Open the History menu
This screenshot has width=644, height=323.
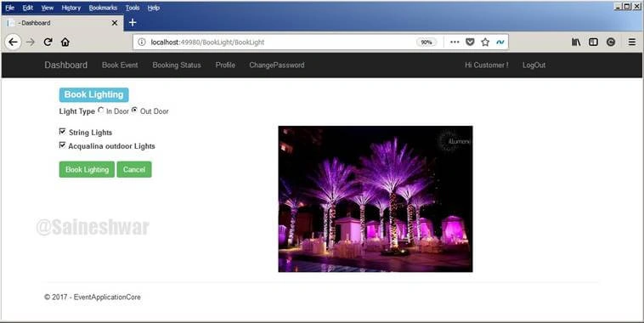pos(71,8)
